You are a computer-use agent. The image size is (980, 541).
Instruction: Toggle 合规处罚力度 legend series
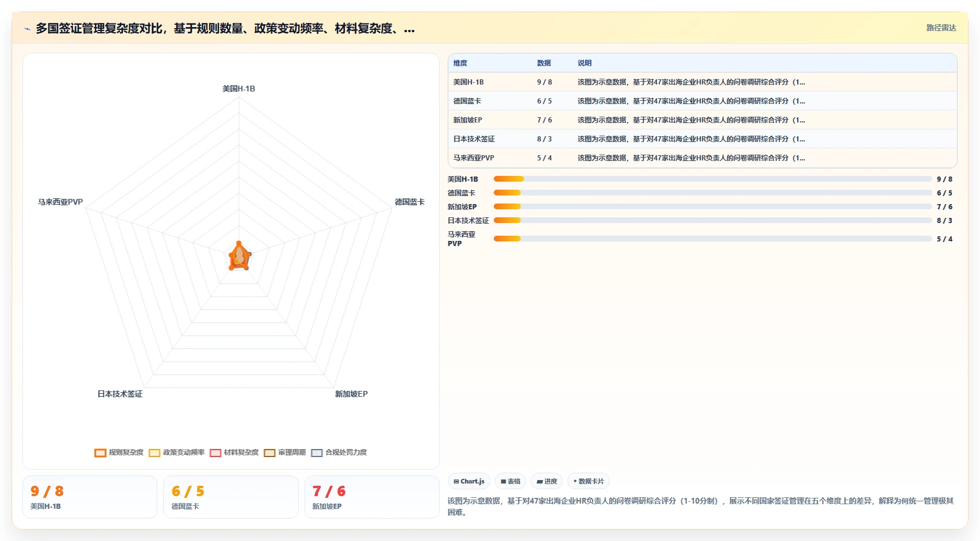coord(339,452)
